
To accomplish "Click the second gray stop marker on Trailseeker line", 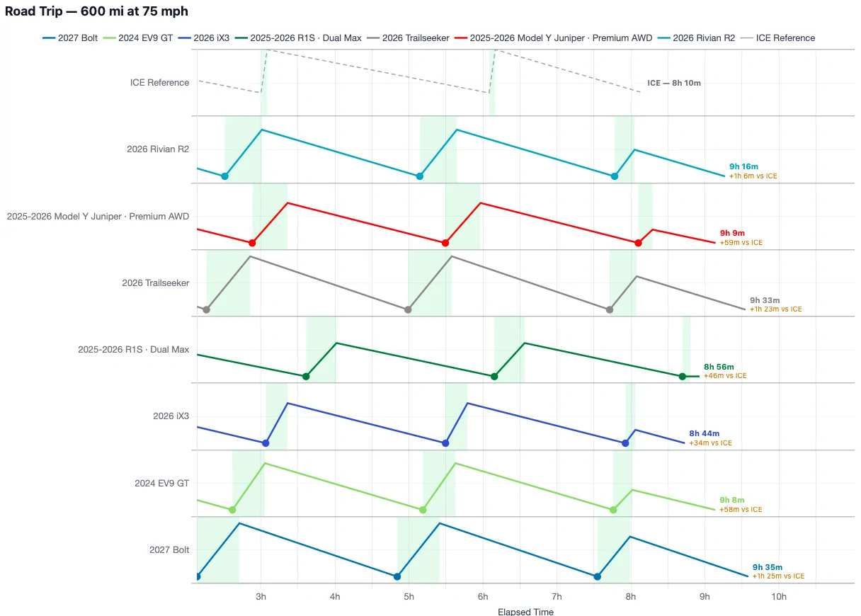I will (x=407, y=309).
